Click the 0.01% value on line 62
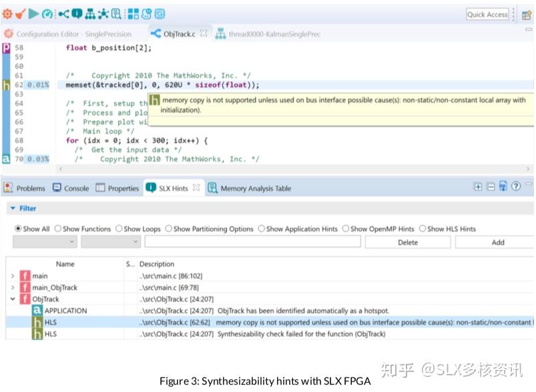The height and width of the screenshot is (392, 536). click(x=38, y=85)
